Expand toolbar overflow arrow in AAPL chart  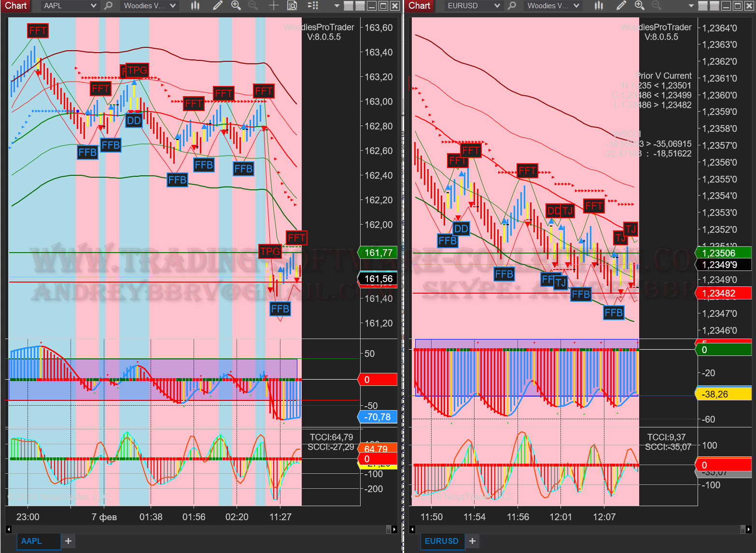[336, 6]
